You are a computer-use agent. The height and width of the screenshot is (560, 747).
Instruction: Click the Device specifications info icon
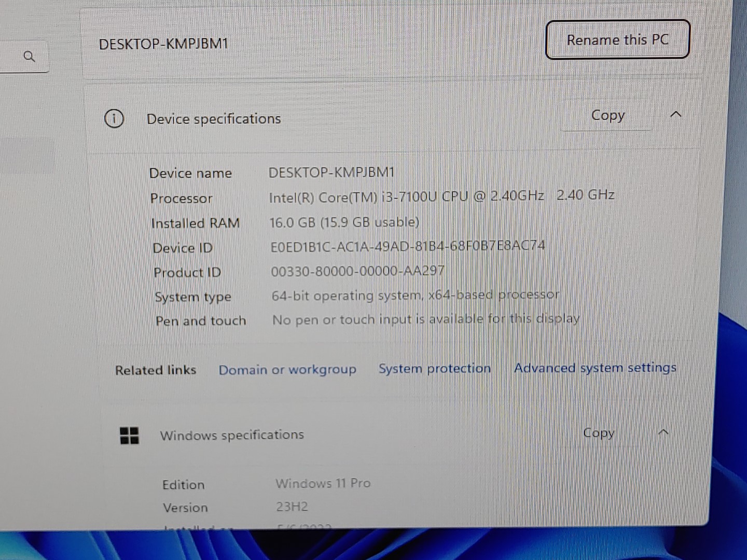coord(114,119)
